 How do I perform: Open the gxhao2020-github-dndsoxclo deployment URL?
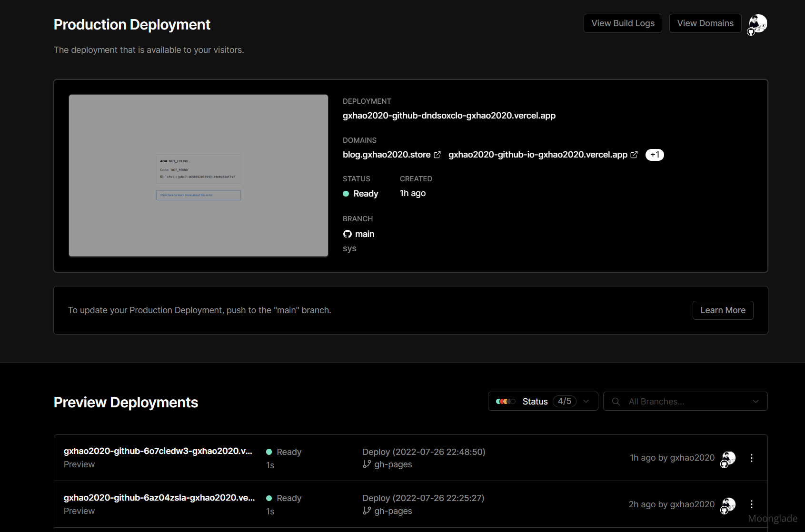(449, 116)
